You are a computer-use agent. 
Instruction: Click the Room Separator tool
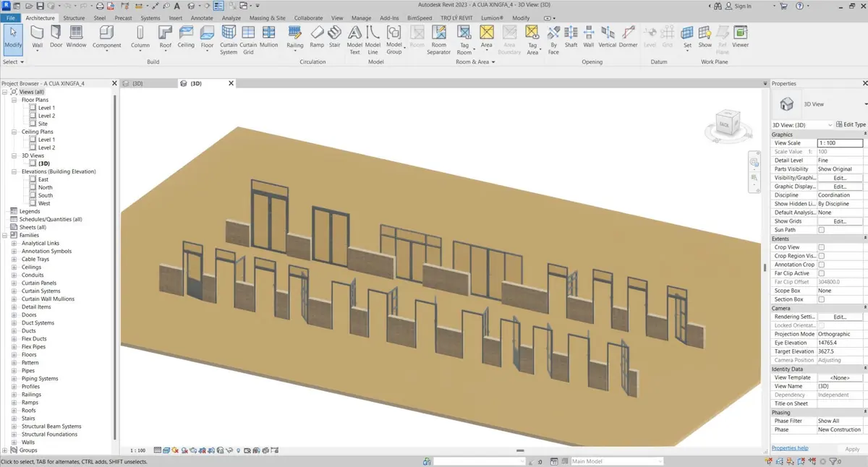438,40
